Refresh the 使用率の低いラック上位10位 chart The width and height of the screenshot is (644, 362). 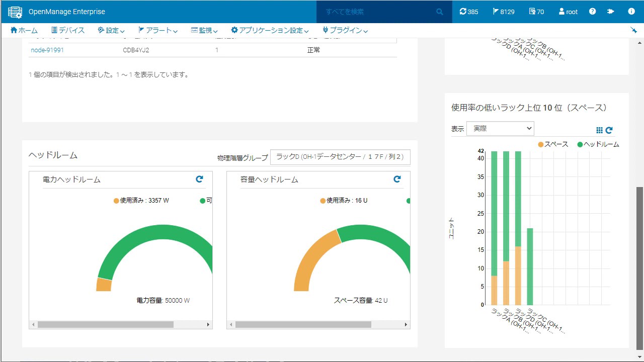(609, 129)
